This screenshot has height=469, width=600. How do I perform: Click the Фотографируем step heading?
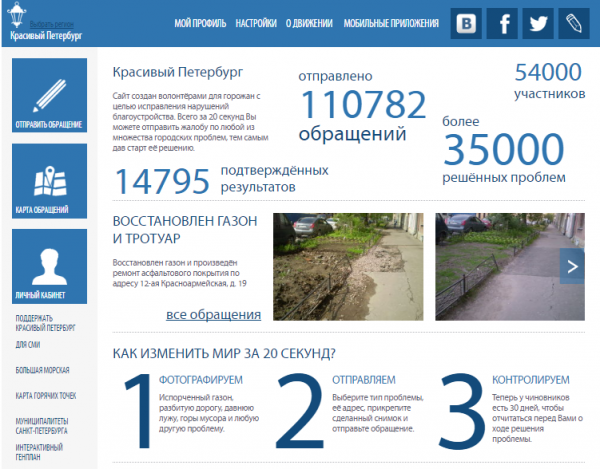201,380
